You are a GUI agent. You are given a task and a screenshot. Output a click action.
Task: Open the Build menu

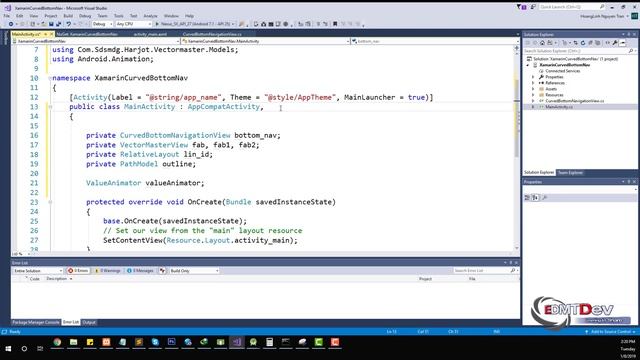[x=68, y=16]
